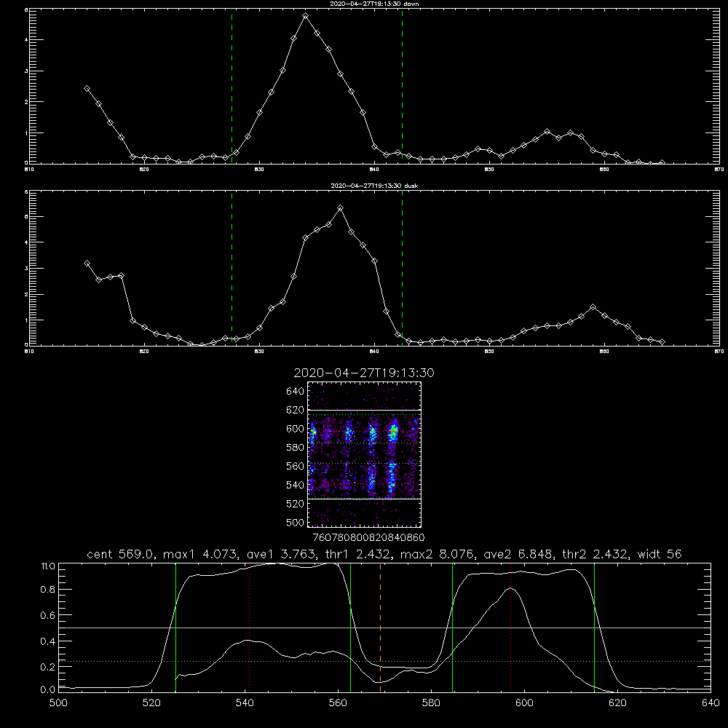Click 'max2 8.076' in the statistics line
Screen dimensions: 728x728
coord(437,554)
